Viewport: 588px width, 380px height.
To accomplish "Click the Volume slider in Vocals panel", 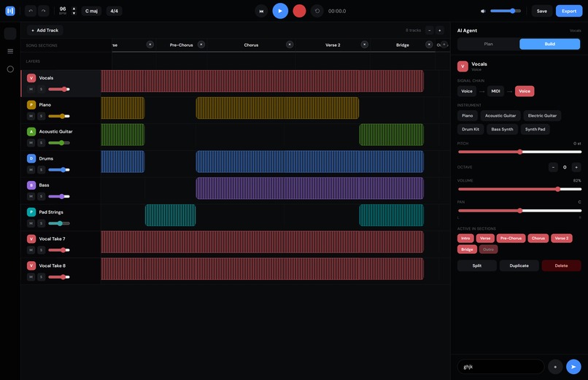I will [519, 189].
